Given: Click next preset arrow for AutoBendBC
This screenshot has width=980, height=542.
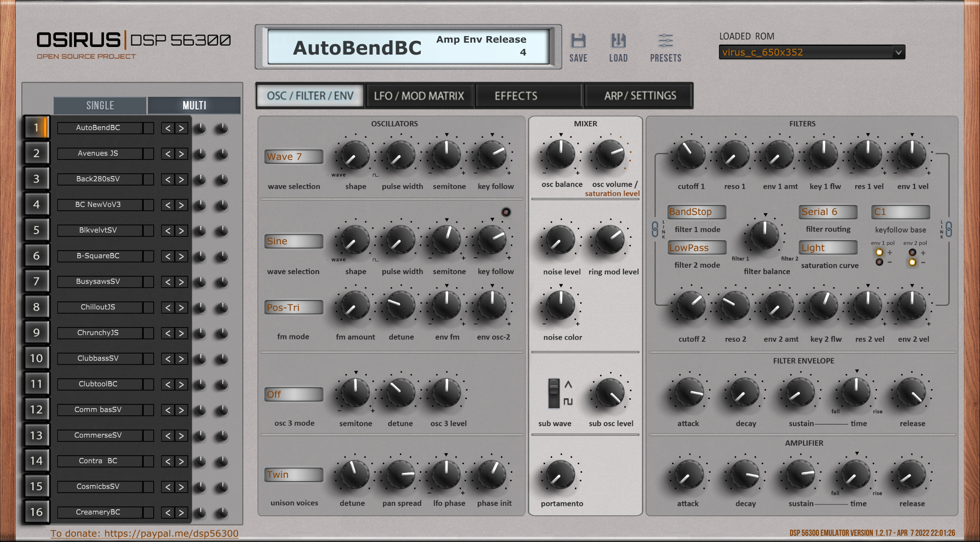Looking at the screenshot, I should [x=181, y=128].
